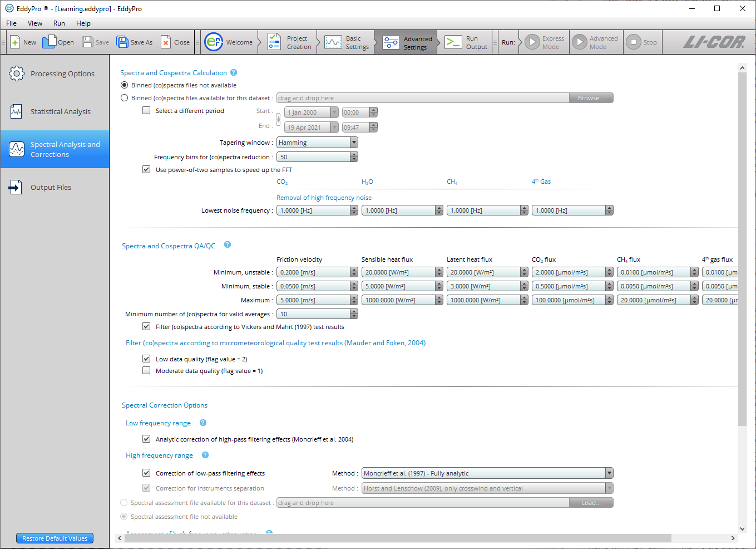Open the Welcome page icon

coord(214,42)
